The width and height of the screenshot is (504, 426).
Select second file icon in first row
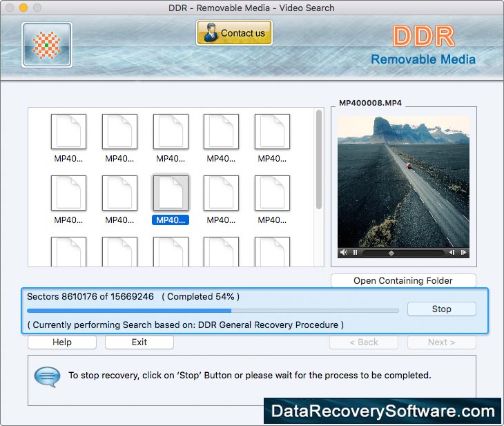coord(119,131)
